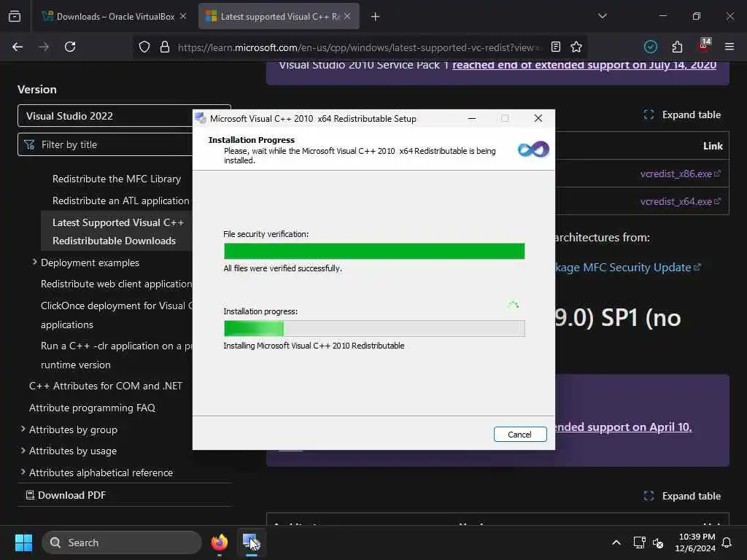Click the Firefox forward arrow

(x=44, y=47)
